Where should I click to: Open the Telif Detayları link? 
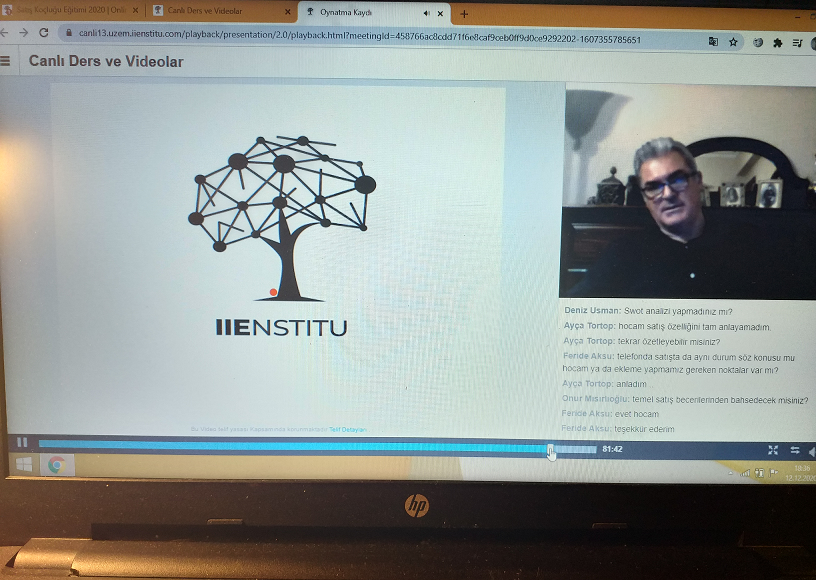tap(348, 430)
